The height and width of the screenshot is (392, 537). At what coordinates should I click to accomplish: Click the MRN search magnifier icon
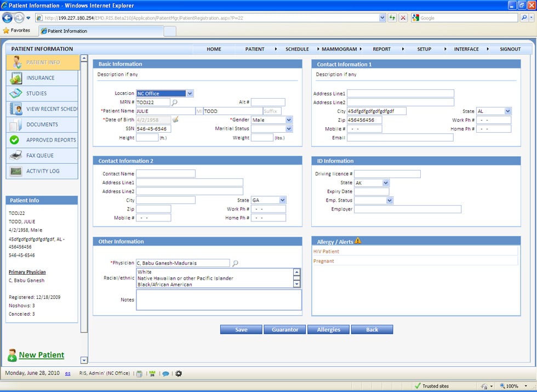175,103
